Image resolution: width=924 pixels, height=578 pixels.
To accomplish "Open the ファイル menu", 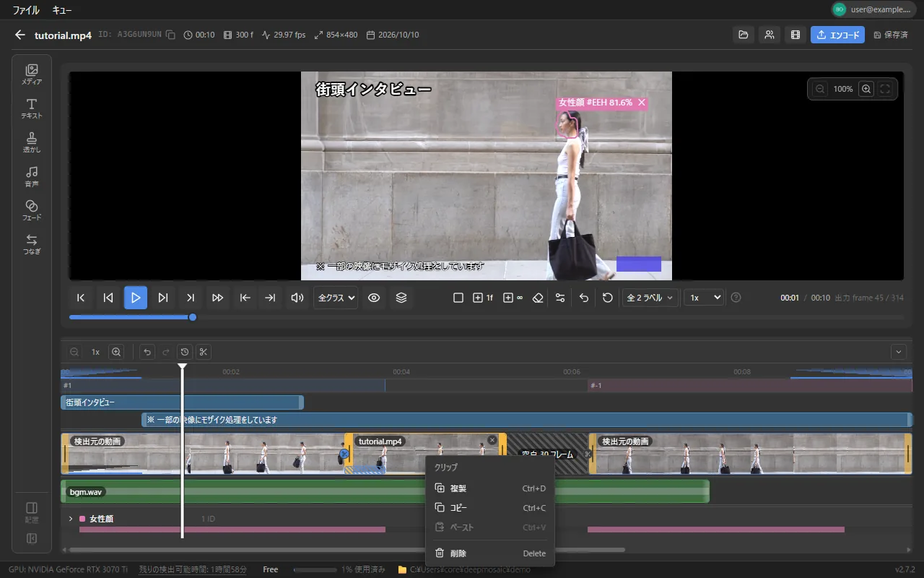I will pos(26,10).
